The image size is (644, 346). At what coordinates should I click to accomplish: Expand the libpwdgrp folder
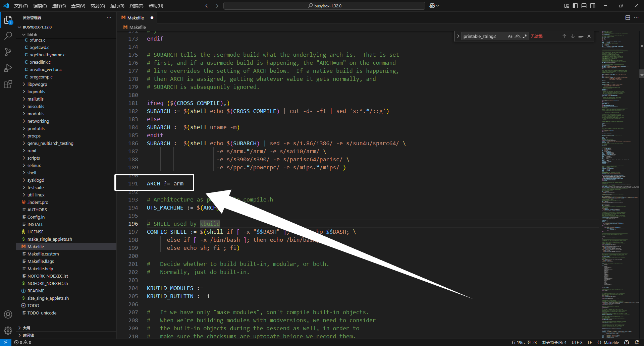coord(66,84)
